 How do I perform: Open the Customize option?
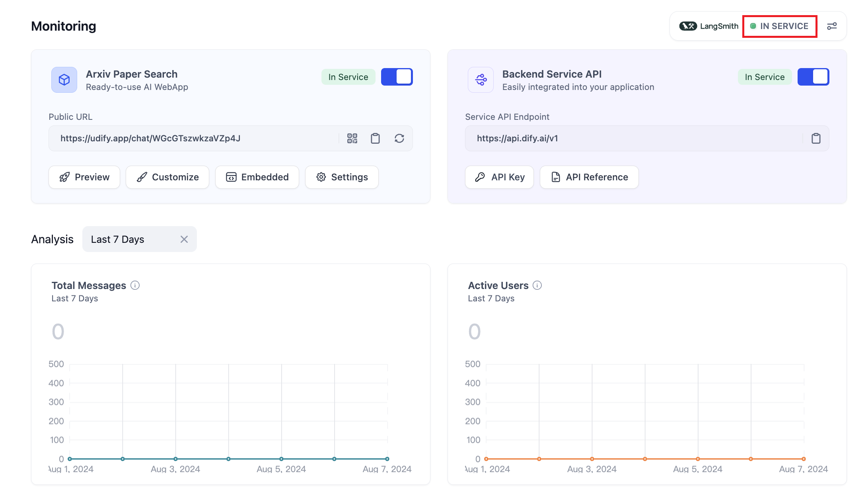coord(167,177)
